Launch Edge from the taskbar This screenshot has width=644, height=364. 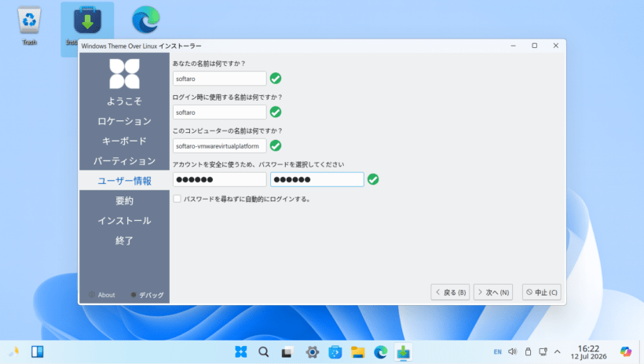pos(381,352)
